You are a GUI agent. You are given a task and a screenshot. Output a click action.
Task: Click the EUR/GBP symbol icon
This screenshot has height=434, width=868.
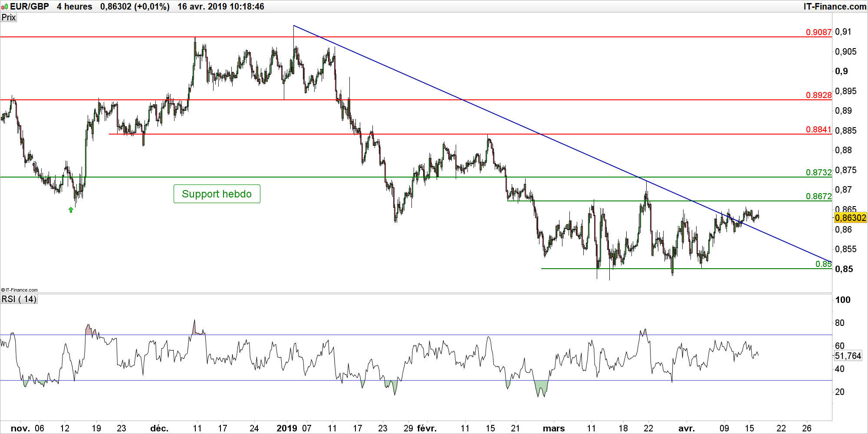pyautogui.click(x=5, y=7)
